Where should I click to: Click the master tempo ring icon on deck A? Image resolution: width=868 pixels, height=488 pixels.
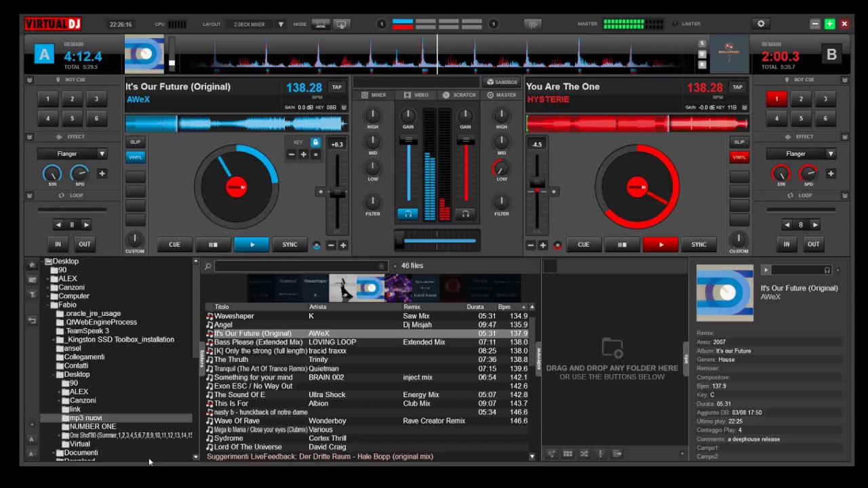pos(316,245)
